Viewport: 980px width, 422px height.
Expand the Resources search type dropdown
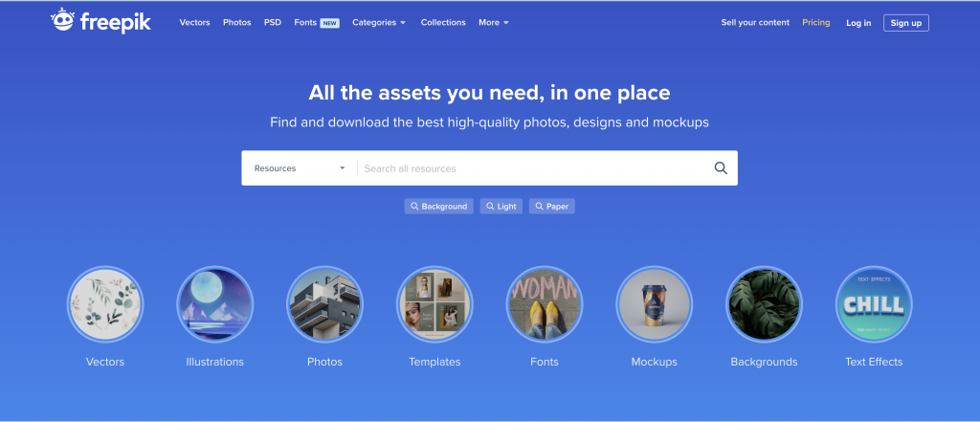300,168
